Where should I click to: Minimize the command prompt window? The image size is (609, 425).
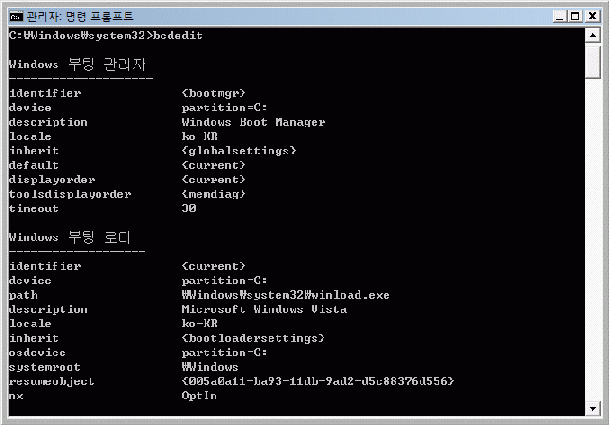tap(559, 16)
